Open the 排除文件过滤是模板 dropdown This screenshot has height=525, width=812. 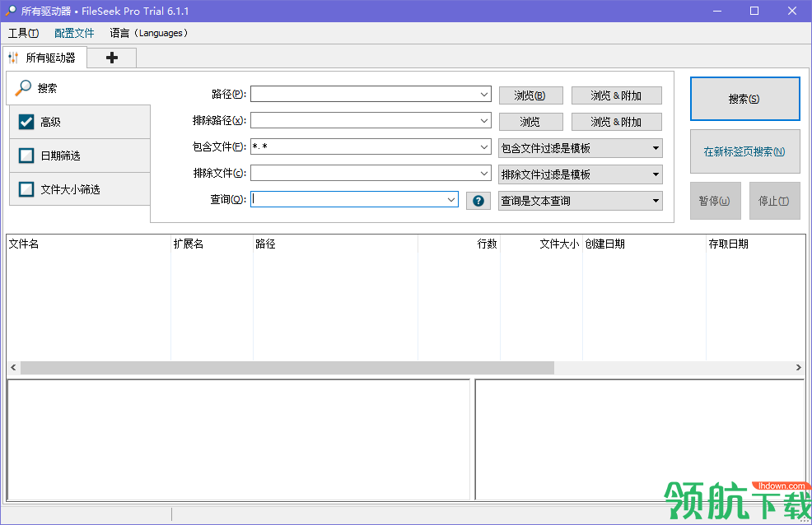click(580, 174)
